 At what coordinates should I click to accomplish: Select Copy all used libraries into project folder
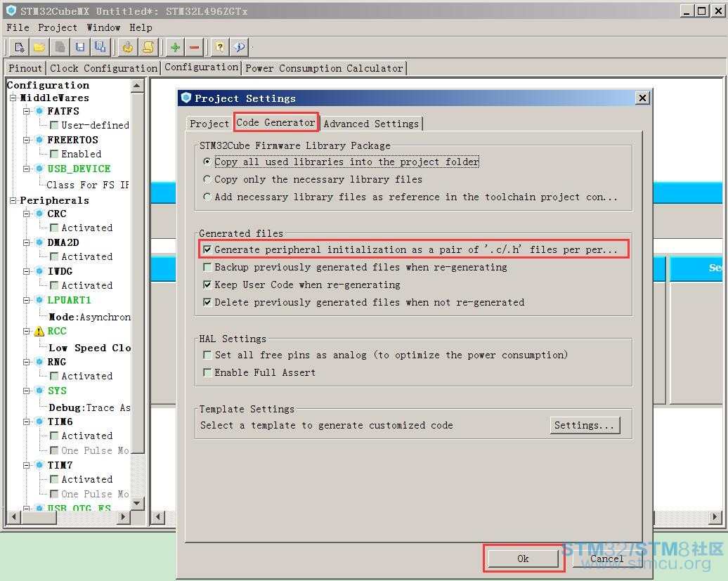[207, 162]
